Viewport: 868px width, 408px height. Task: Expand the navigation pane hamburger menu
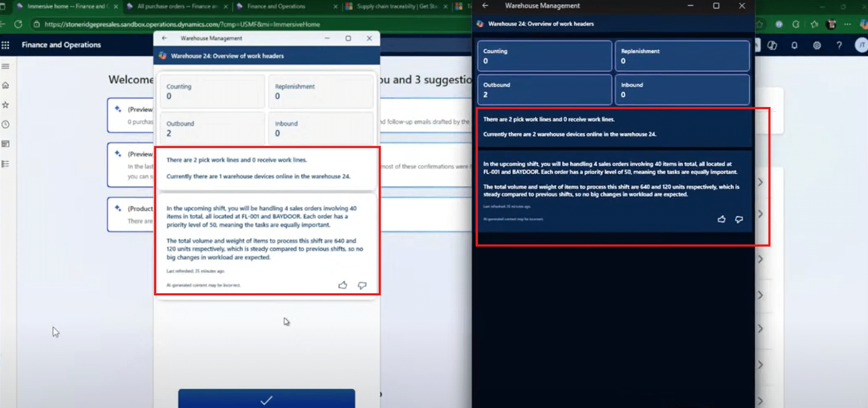[x=5, y=66]
